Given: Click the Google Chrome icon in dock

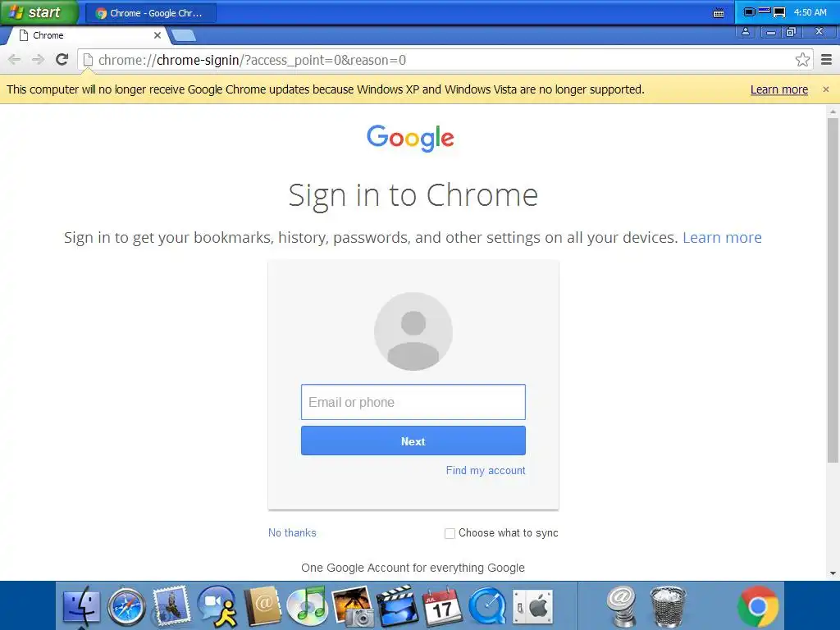Looking at the screenshot, I should point(757,607).
